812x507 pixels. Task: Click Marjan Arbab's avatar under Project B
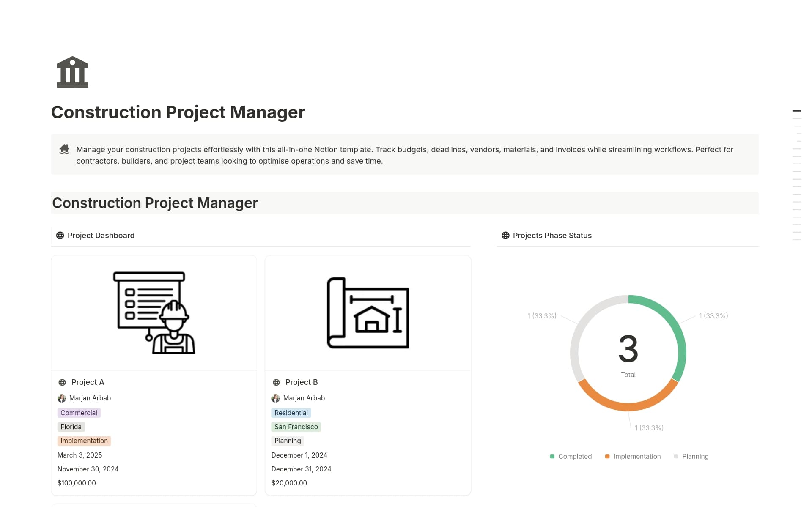[x=276, y=398]
